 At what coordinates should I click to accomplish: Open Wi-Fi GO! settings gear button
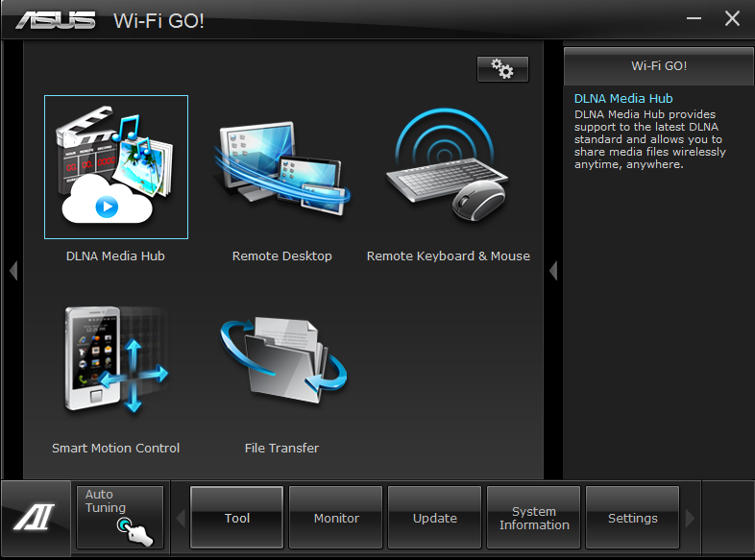[x=502, y=69]
